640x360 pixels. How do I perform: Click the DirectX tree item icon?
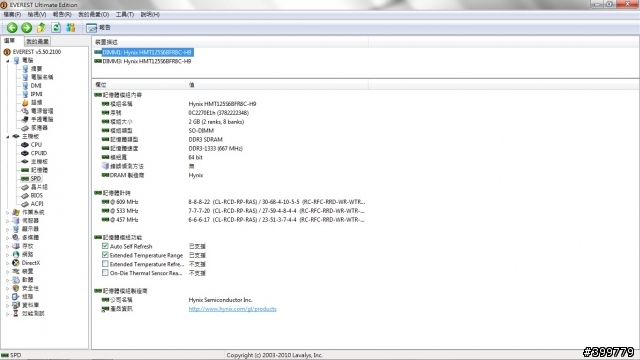[16, 263]
